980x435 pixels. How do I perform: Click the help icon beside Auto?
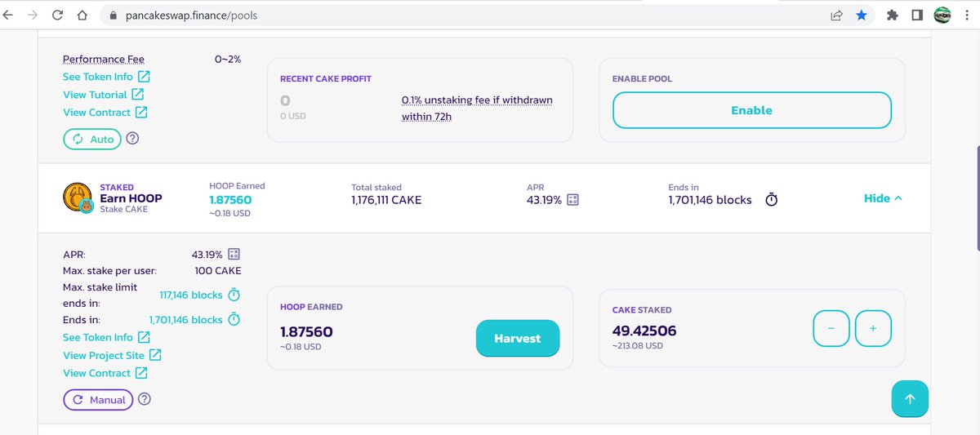(x=133, y=139)
